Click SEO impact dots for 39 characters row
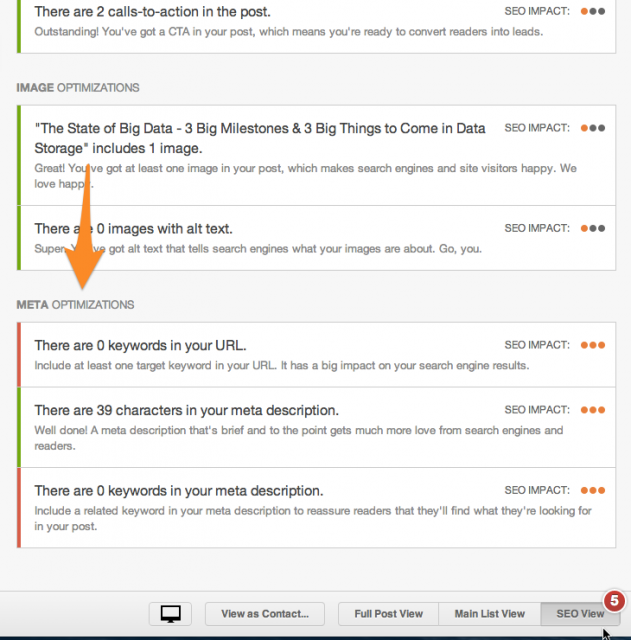The height and width of the screenshot is (640, 631). (x=593, y=410)
